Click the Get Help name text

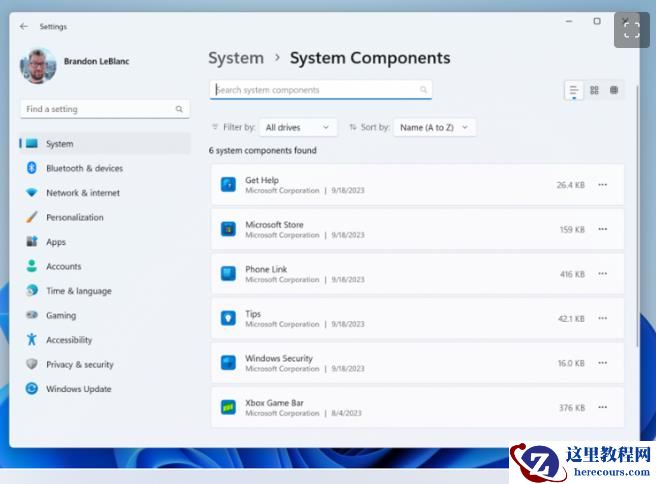coord(262,180)
